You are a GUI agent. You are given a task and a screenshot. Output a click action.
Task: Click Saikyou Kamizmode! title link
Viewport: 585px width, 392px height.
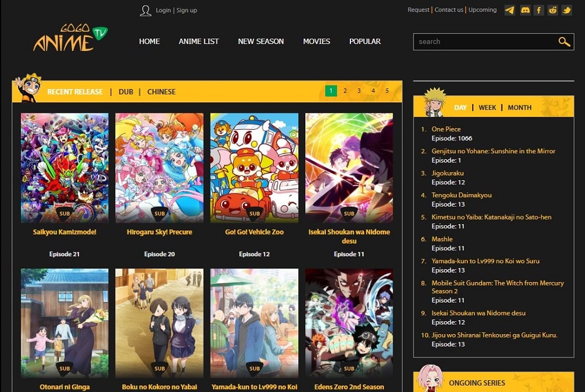pyautogui.click(x=64, y=232)
